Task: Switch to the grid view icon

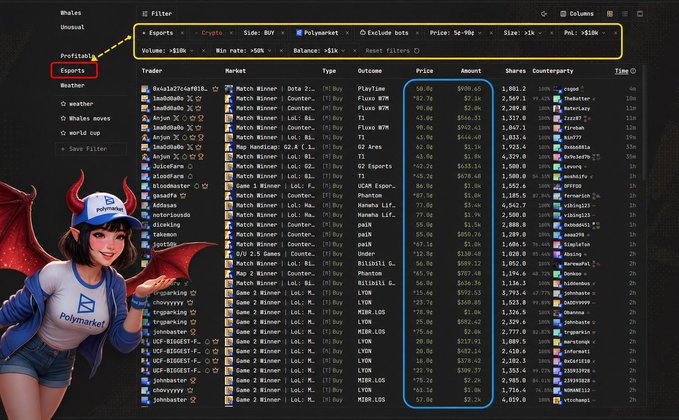Action: click(x=610, y=14)
